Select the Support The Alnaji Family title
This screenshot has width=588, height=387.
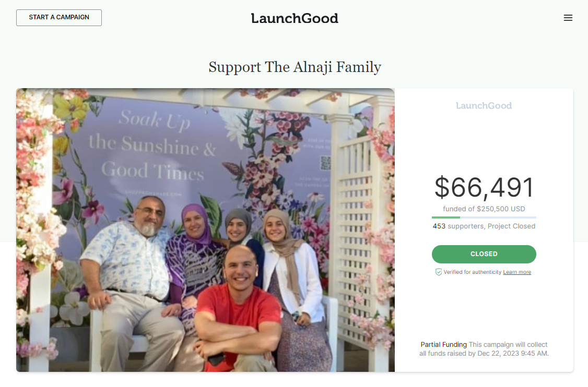pyautogui.click(x=295, y=67)
